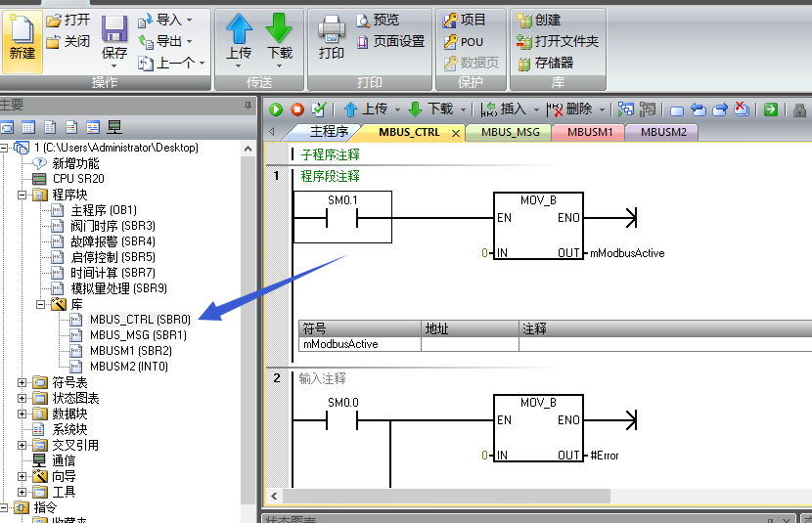Click the large 新建 (New) ribbon button

pyautogui.click(x=22, y=39)
